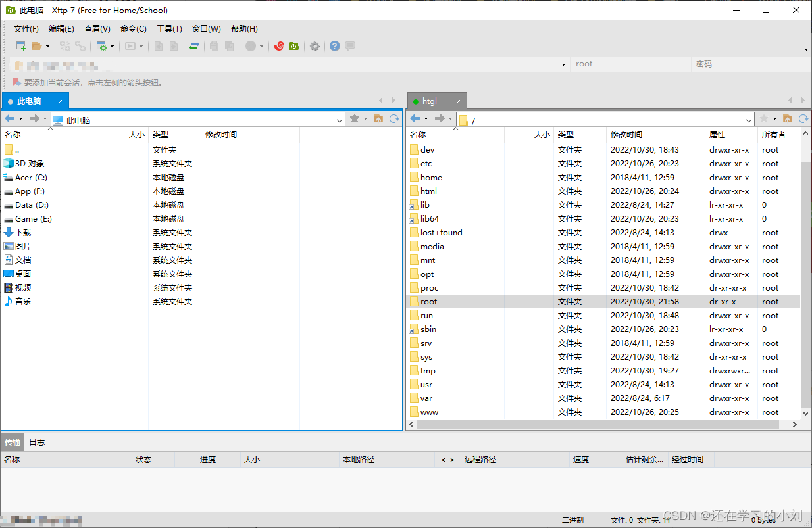Expand the local back-history dropdown arrow
This screenshot has height=528, width=812.
tap(21, 119)
